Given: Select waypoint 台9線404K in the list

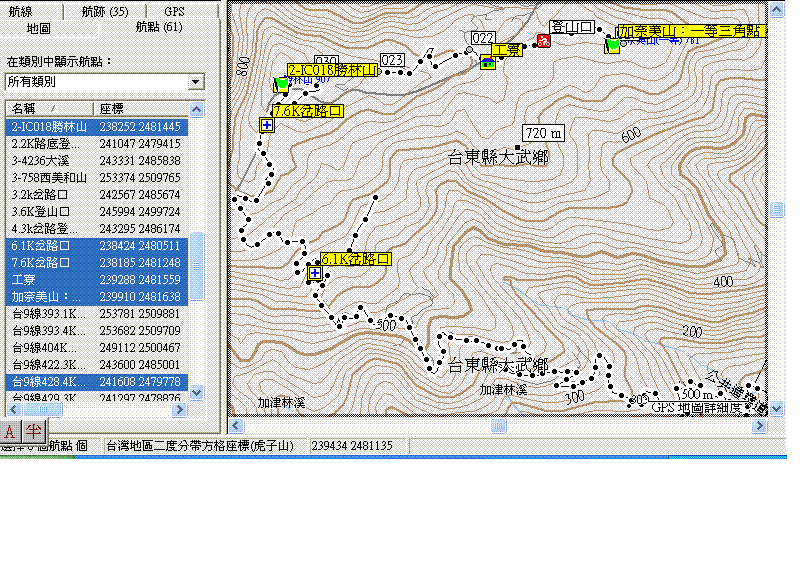Looking at the screenshot, I should 50,347.
